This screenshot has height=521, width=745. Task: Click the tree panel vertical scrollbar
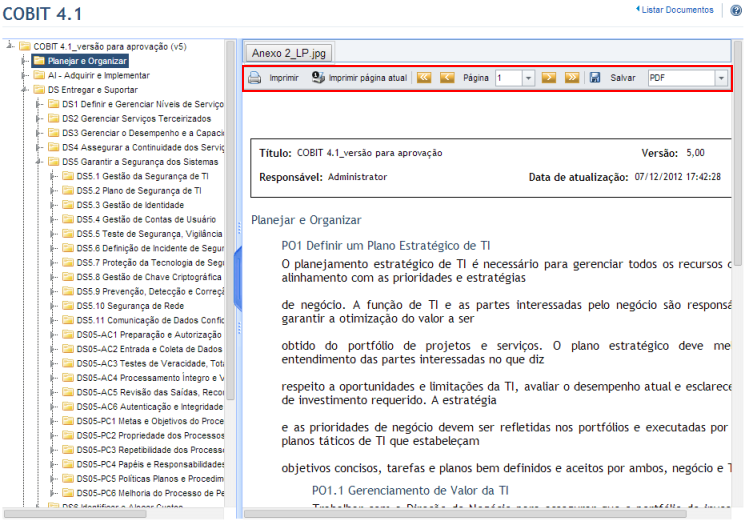230,221
